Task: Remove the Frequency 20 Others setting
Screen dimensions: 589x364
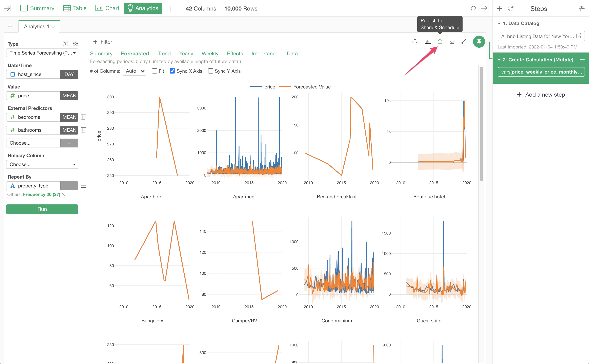Action: click(x=63, y=194)
